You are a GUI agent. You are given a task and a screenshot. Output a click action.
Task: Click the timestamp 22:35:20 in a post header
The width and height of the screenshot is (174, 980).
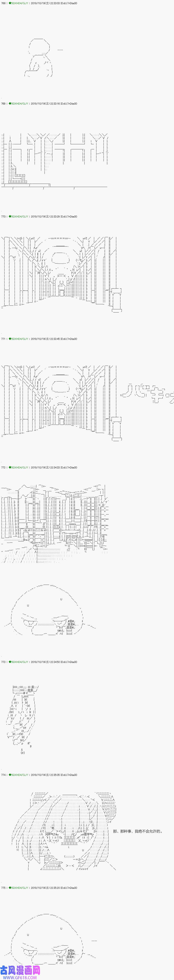point(55,888)
